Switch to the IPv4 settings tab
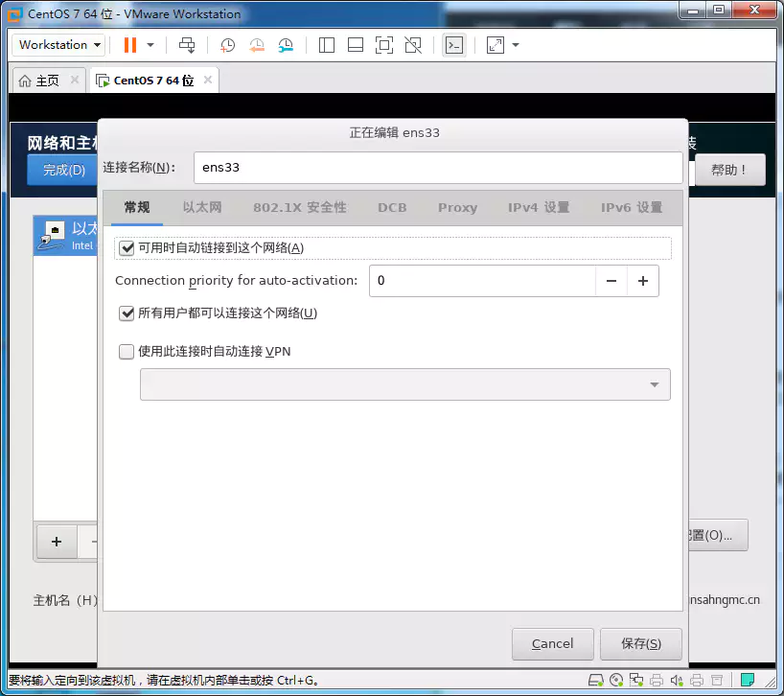 pos(537,207)
